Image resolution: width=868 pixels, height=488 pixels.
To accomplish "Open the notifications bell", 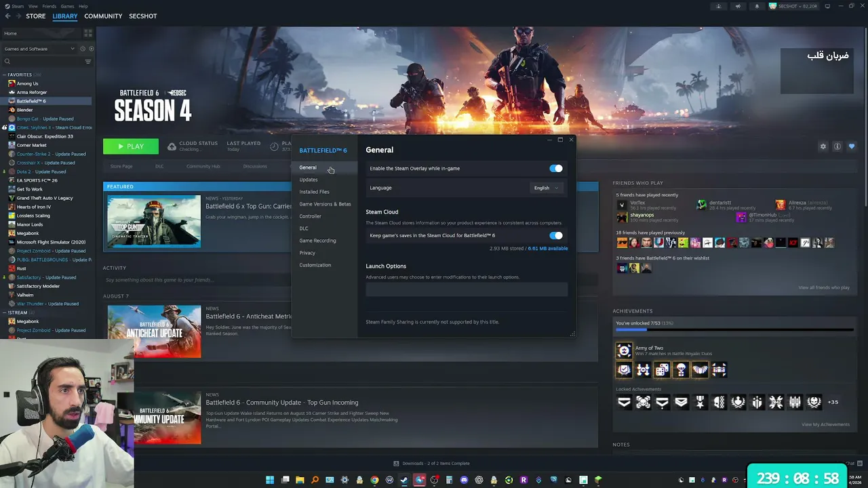I will (x=757, y=7).
